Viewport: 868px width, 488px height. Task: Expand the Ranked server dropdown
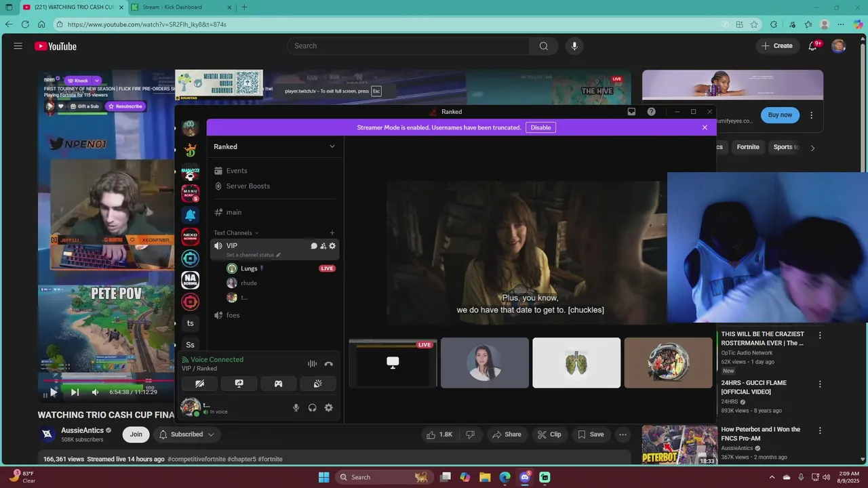coord(332,146)
